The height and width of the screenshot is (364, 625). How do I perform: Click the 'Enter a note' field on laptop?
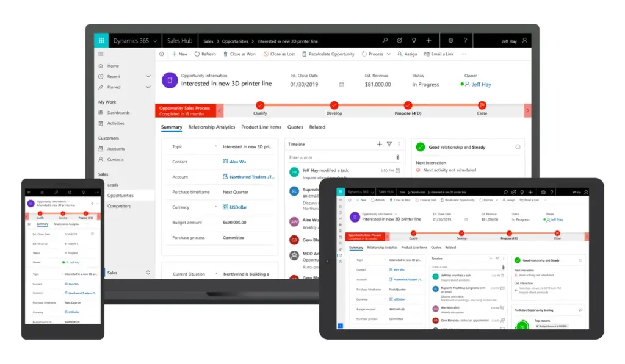pos(339,158)
